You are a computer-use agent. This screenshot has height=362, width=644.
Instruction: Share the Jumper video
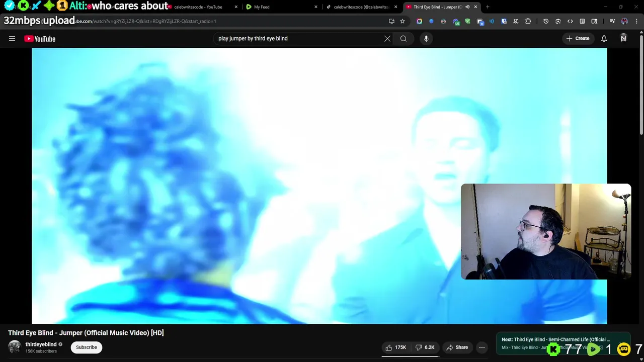point(457,347)
